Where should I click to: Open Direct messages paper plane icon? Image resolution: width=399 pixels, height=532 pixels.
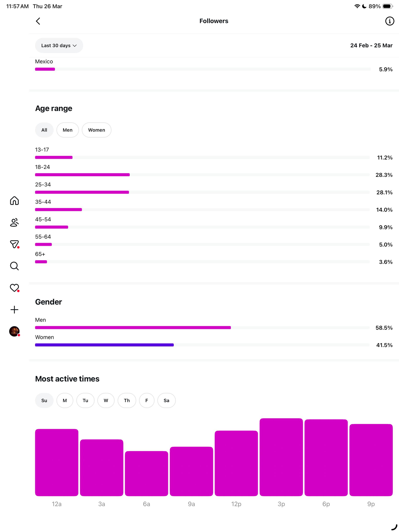14,244
